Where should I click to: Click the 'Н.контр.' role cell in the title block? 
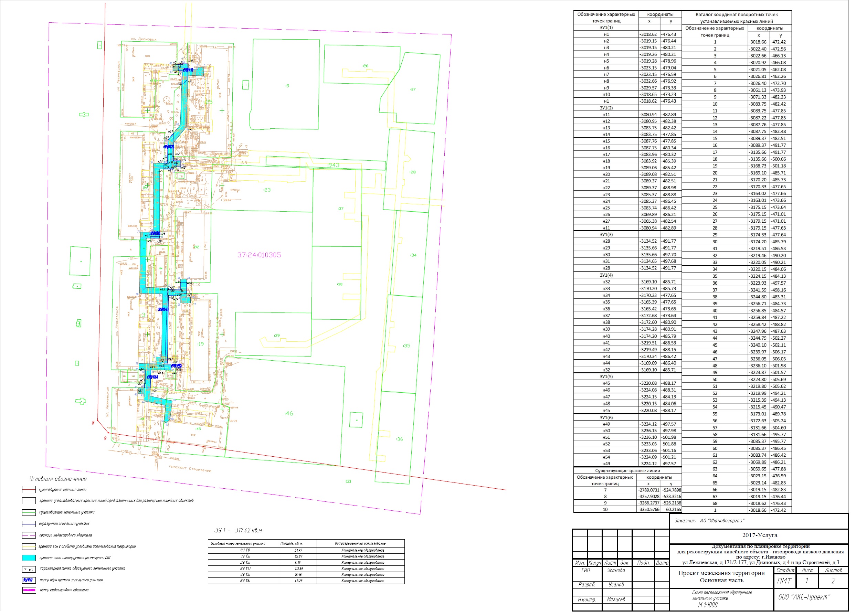(586, 599)
